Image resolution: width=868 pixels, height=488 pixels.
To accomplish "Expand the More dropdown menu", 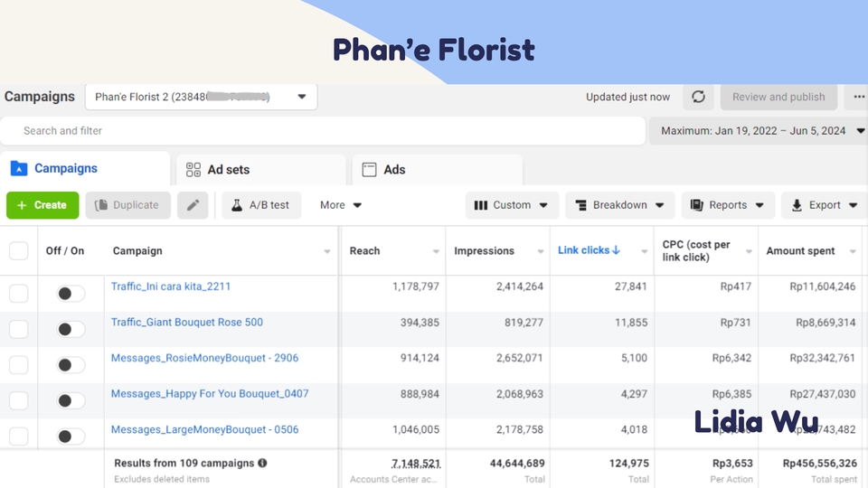I will [341, 205].
